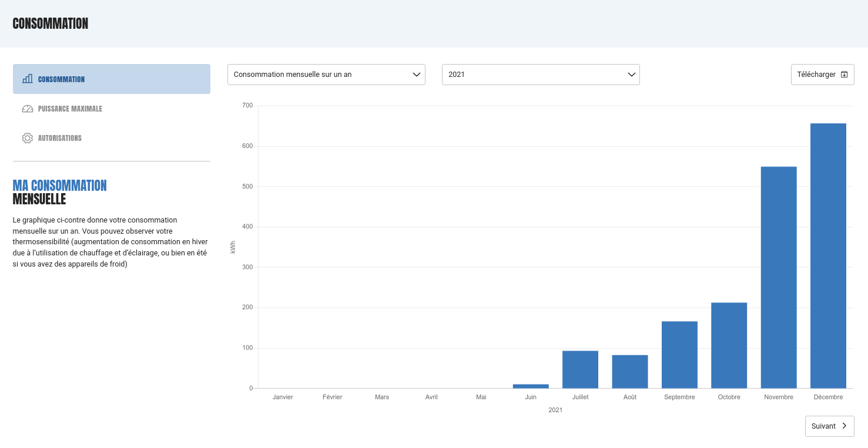Click the Avril axis label
868x448 pixels.
tap(431, 397)
